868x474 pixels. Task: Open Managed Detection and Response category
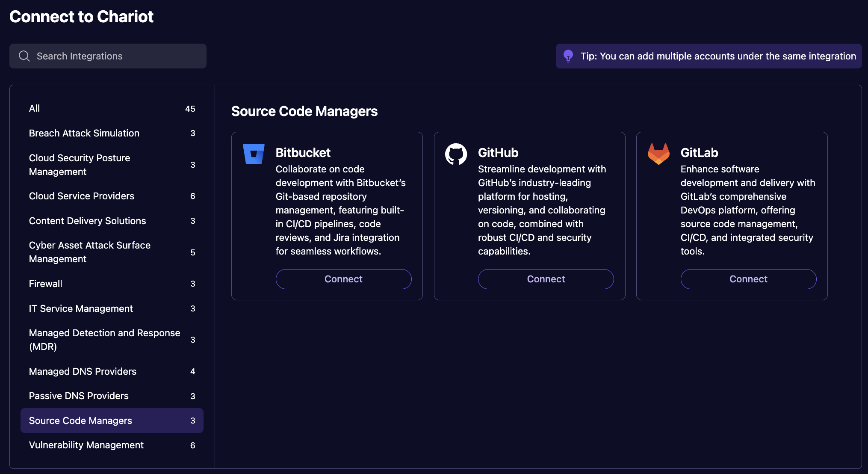(112, 340)
